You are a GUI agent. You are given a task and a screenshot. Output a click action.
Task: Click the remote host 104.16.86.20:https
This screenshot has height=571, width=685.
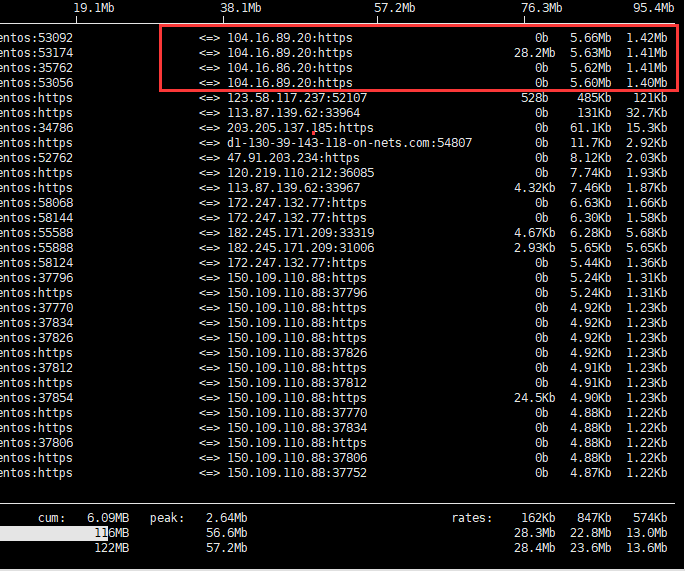[x=290, y=68]
